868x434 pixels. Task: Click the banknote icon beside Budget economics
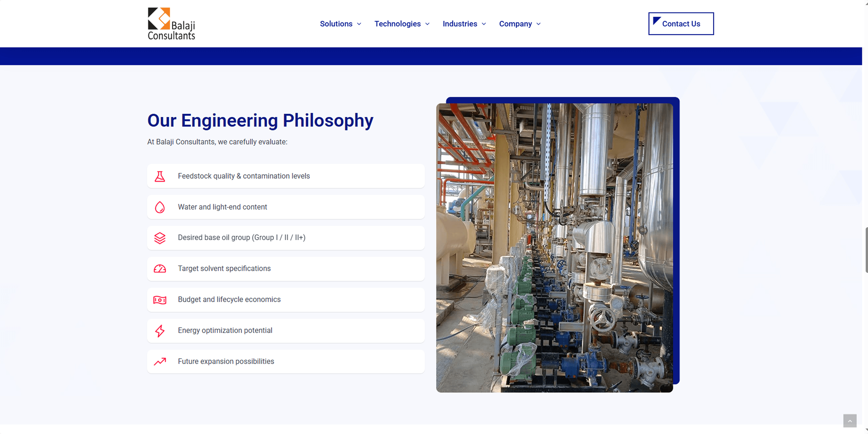(160, 300)
